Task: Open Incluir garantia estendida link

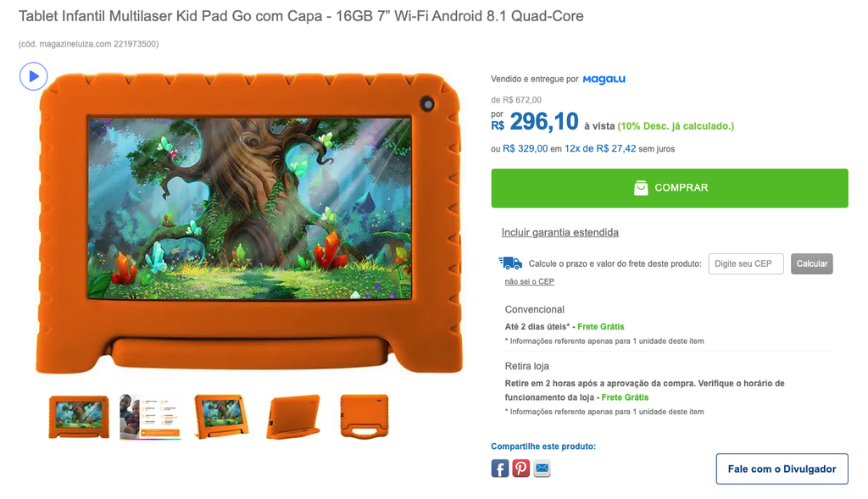Action: [x=559, y=232]
